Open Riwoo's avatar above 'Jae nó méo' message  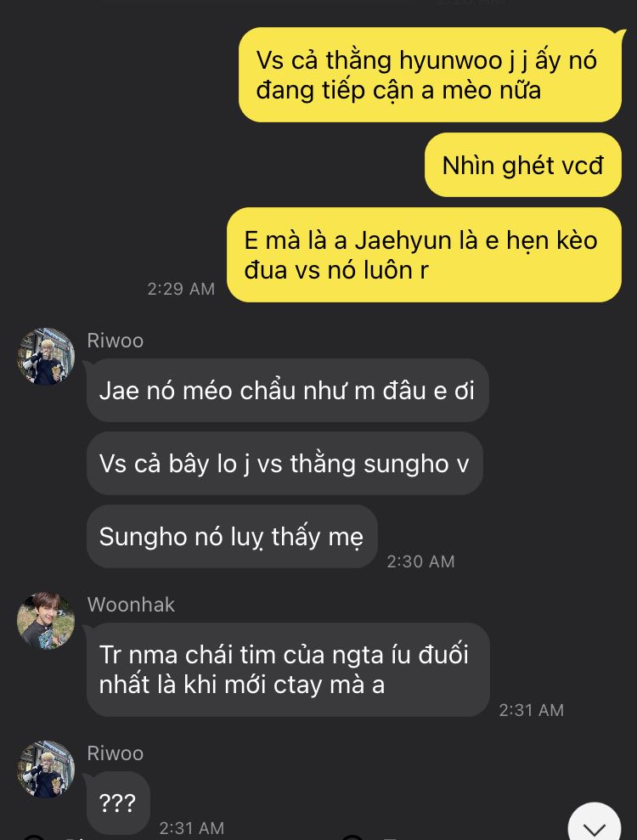point(46,356)
